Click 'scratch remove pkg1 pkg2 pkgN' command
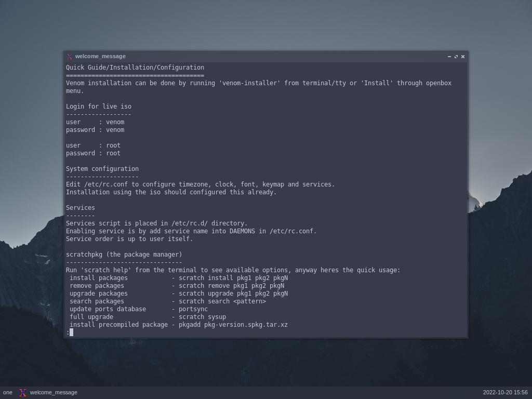This screenshot has height=399, width=532. (231, 286)
